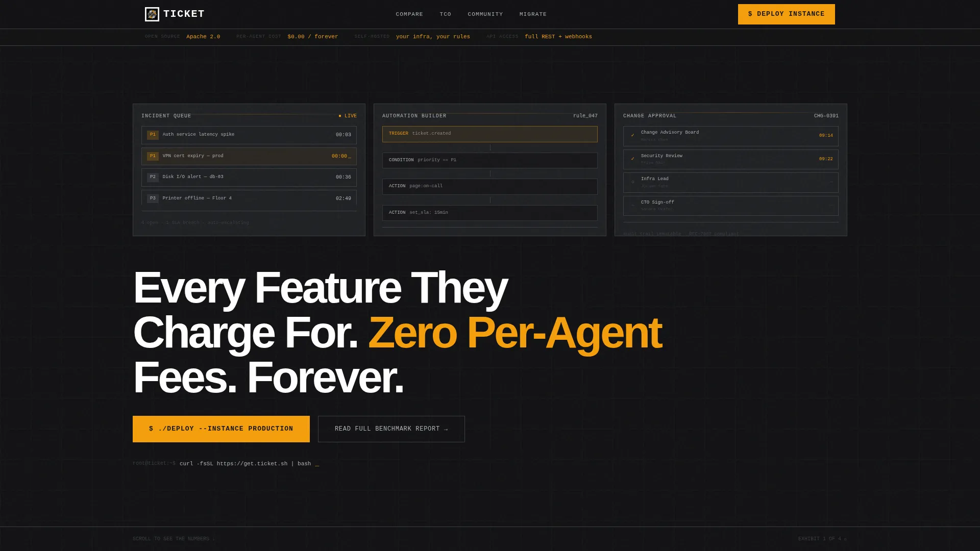Click the 09:14 approval timestamp
The height and width of the screenshot is (551, 980).
tap(826, 136)
